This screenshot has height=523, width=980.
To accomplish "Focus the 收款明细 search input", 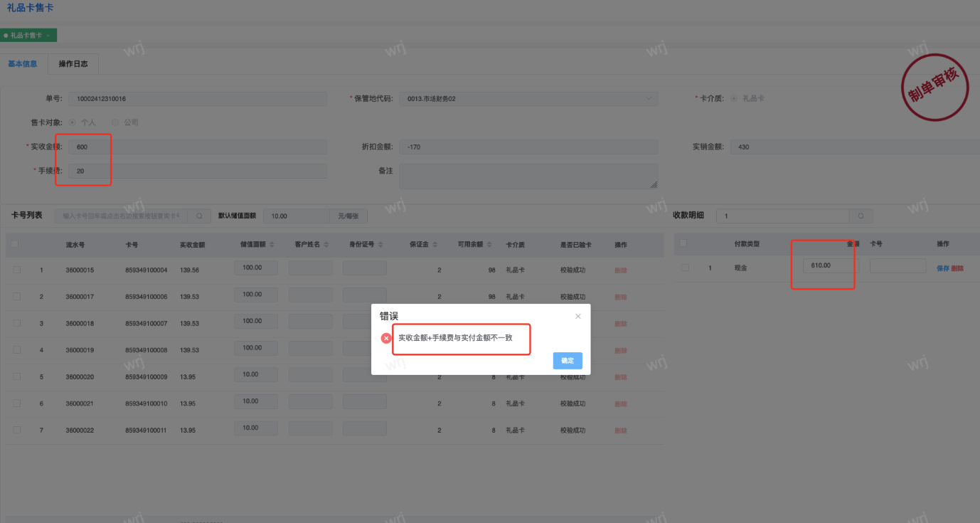I will coord(783,216).
